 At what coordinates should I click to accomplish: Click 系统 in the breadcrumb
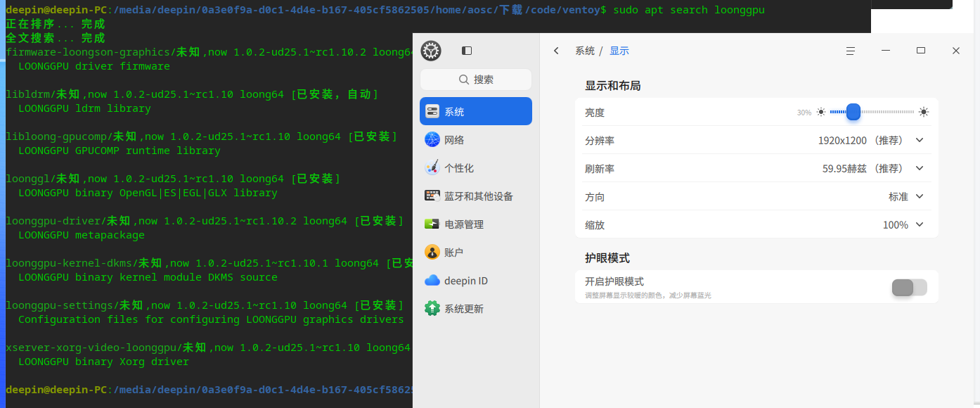[585, 51]
